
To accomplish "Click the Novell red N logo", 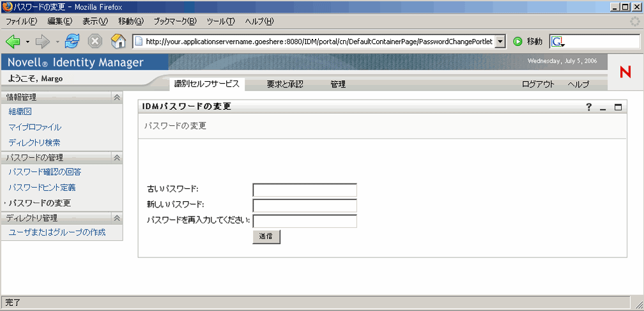I will [x=625, y=72].
